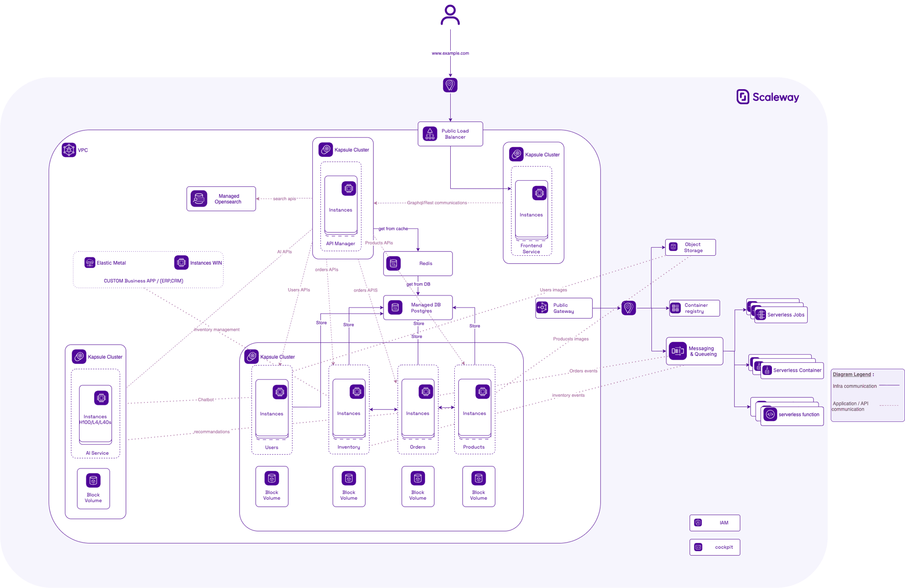Select the VPC network icon
Image resolution: width=905 pixels, height=588 pixels.
(69, 150)
